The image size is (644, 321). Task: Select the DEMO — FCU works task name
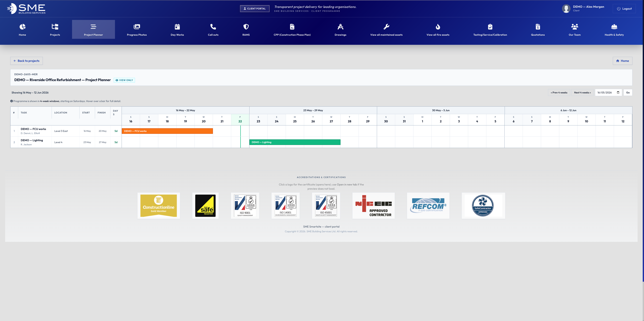[33, 129]
